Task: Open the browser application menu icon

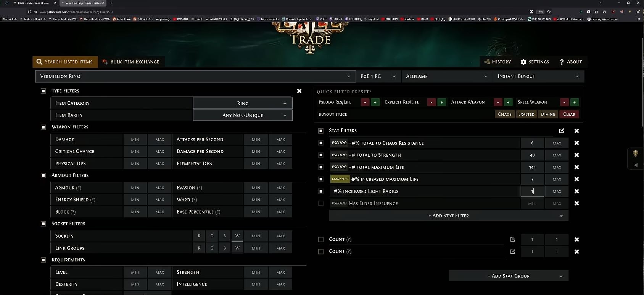Action: pyautogui.click(x=638, y=12)
